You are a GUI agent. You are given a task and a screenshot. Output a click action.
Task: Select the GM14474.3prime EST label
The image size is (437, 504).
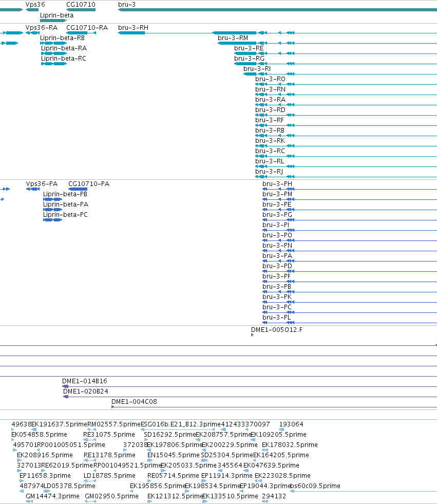(53, 496)
